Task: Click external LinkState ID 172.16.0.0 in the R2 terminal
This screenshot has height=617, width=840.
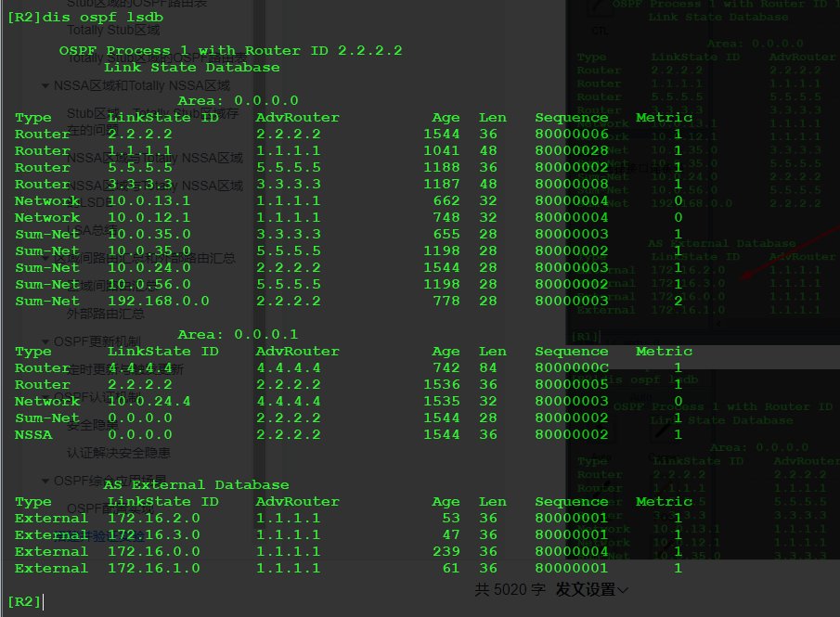Action: click(x=154, y=551)
